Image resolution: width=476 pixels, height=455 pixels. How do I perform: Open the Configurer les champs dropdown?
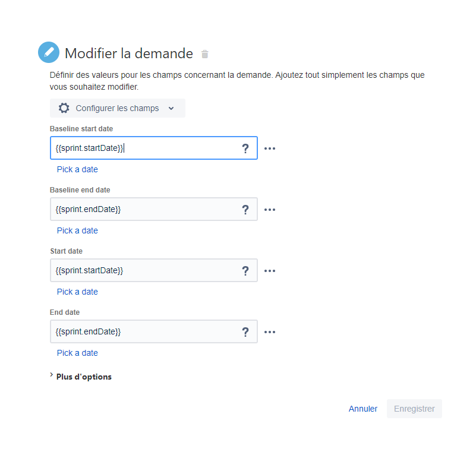coord(118,108)
